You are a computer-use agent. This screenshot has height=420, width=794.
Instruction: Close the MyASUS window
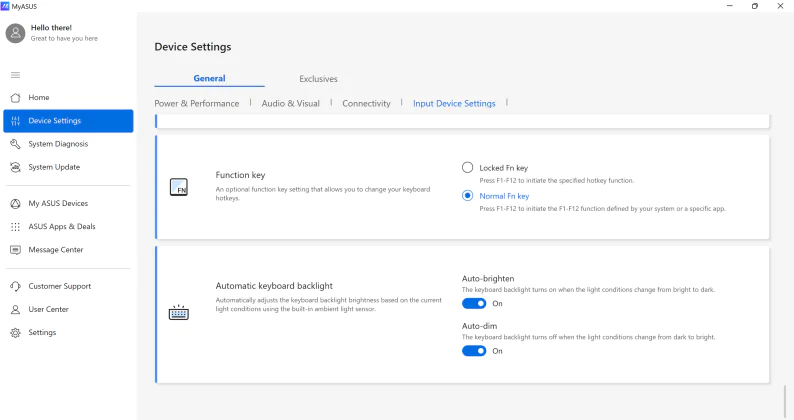(x=780, y=6)
